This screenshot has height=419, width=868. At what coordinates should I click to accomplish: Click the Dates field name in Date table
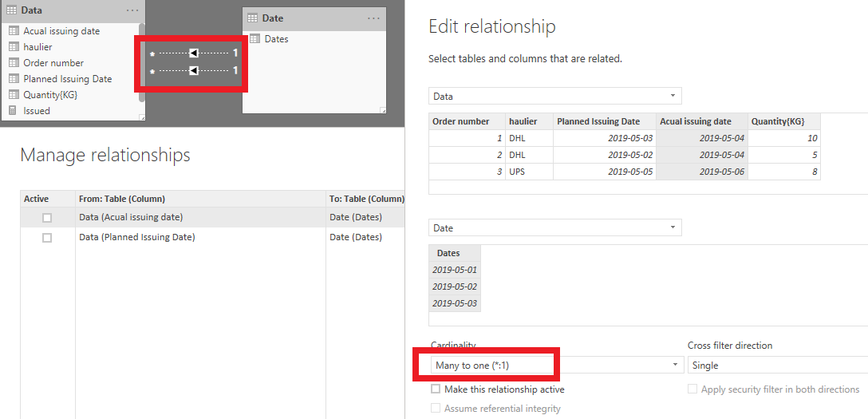tap(276, 39)
